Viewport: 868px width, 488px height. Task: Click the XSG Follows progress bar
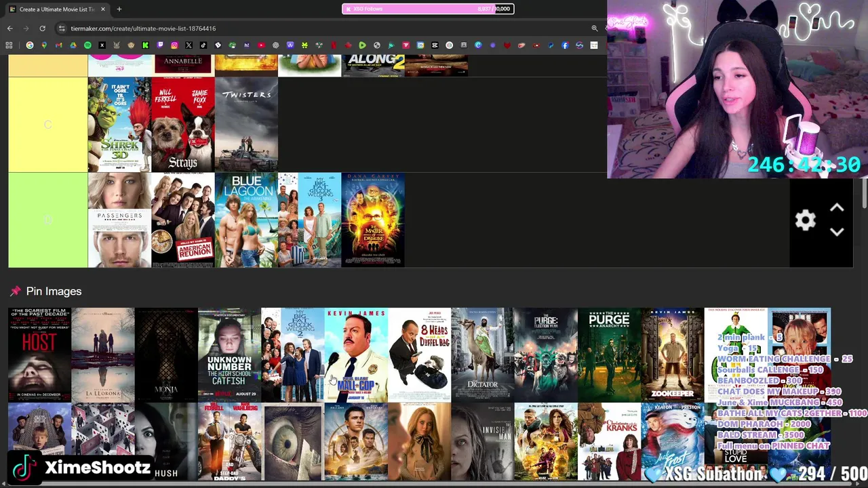(x=427, y=9)
